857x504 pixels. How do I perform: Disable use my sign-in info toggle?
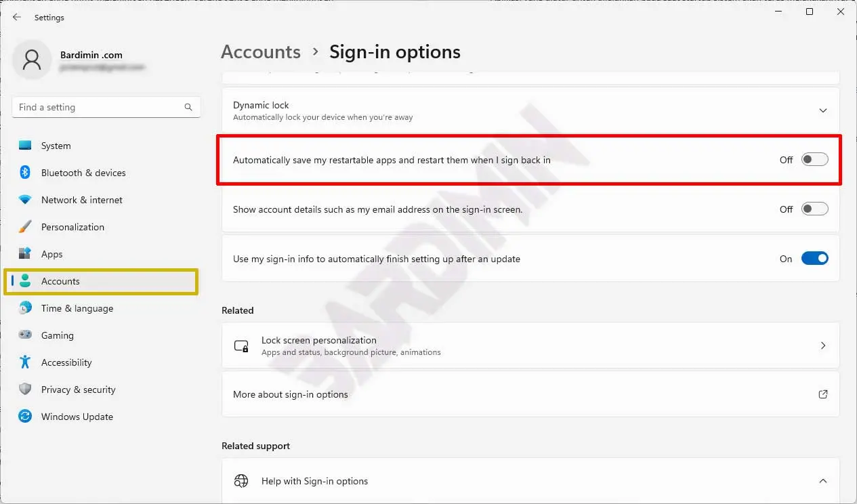click(814, 259)
